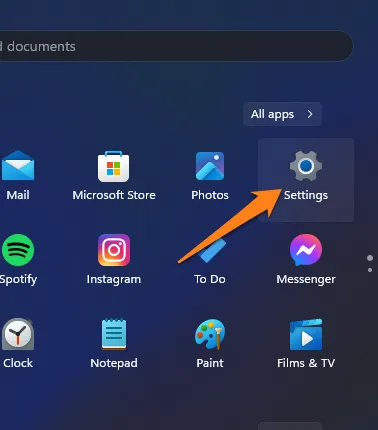Go to the smaller pinned-apps page dot
The image size is (378, 430).
click(x=370, y=270)
